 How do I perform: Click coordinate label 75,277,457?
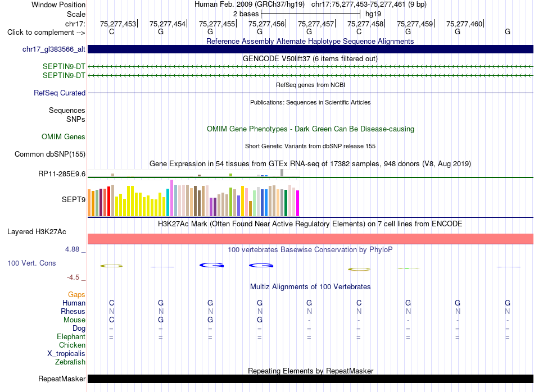pos(316,24)
